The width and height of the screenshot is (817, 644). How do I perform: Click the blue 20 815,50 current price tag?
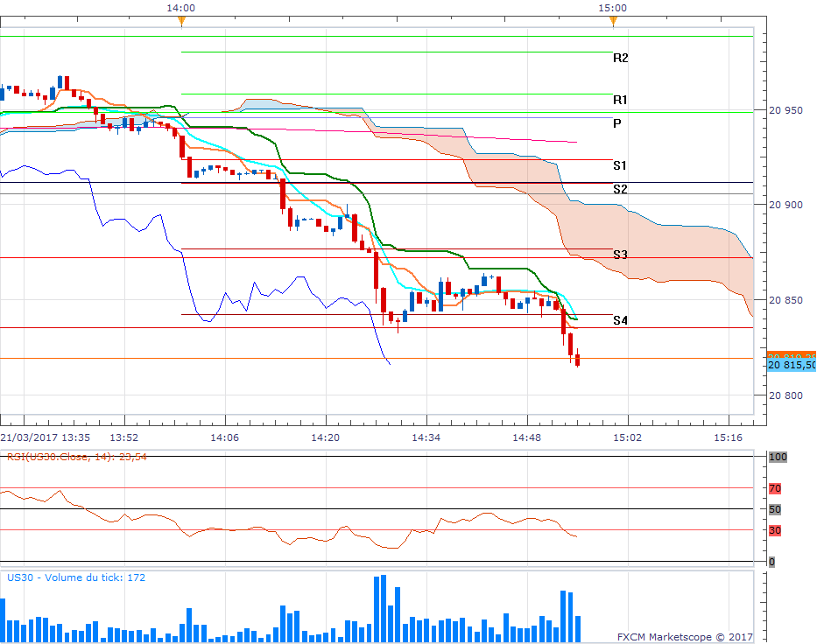pos(792,365)
